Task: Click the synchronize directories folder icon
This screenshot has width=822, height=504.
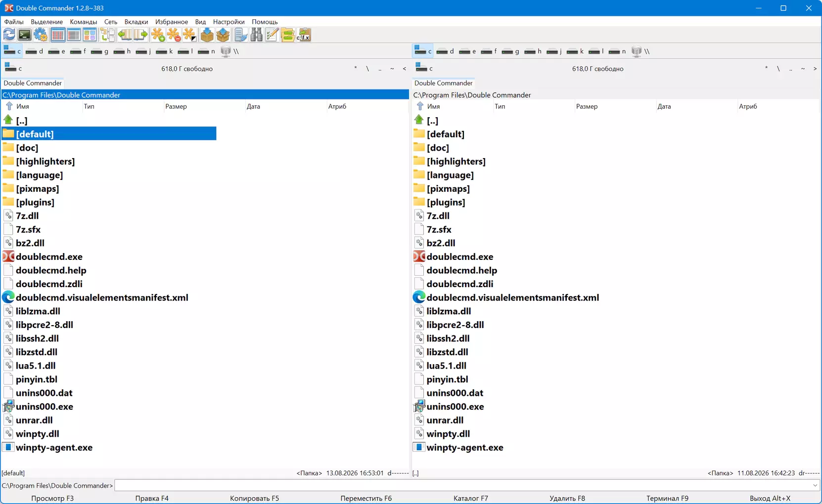Action: (288, 35)
